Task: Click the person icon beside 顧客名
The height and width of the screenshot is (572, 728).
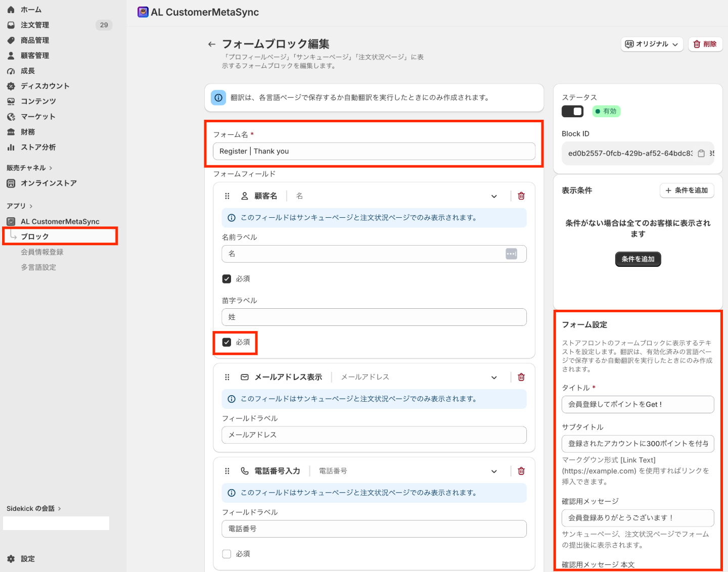Action: point(245,196)
